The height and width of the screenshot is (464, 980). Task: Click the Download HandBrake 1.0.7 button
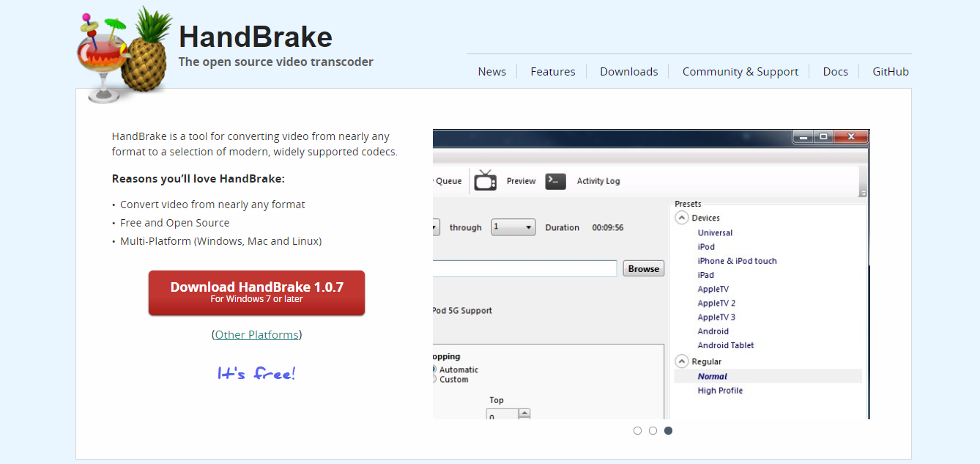click(256, 292)
